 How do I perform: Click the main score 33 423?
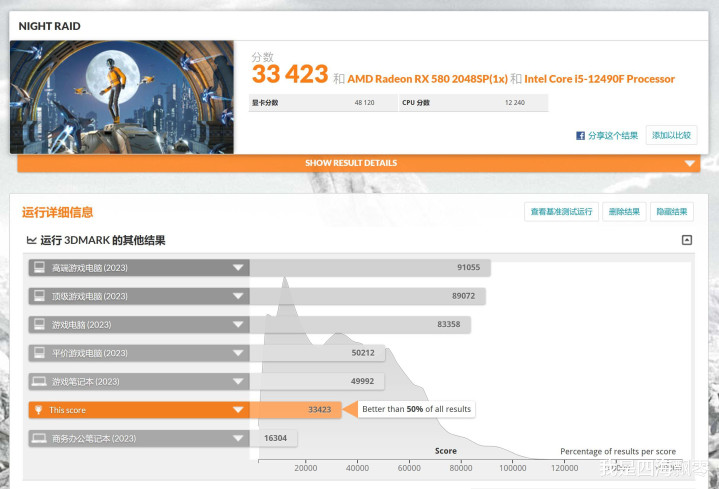coord(290,74)
